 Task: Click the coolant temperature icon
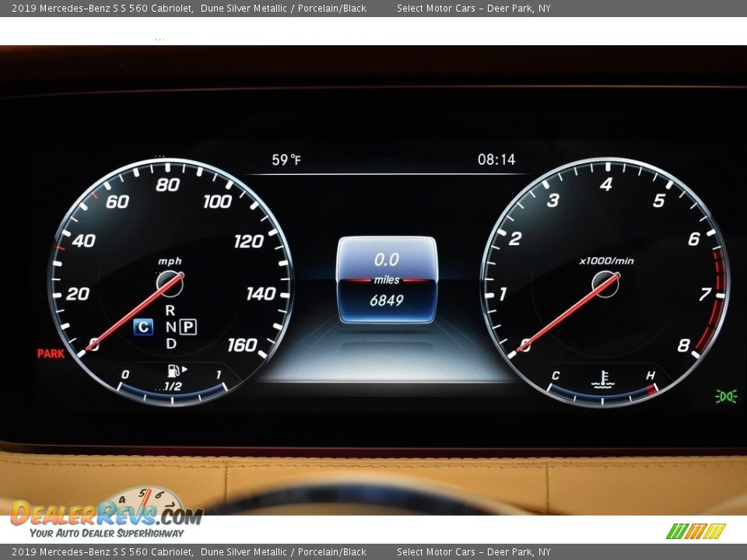coord(602,380)
